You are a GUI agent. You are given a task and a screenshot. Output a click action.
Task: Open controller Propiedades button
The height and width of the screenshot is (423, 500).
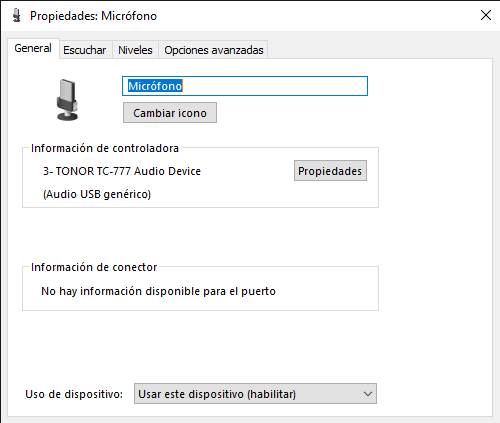coord(330,171)
